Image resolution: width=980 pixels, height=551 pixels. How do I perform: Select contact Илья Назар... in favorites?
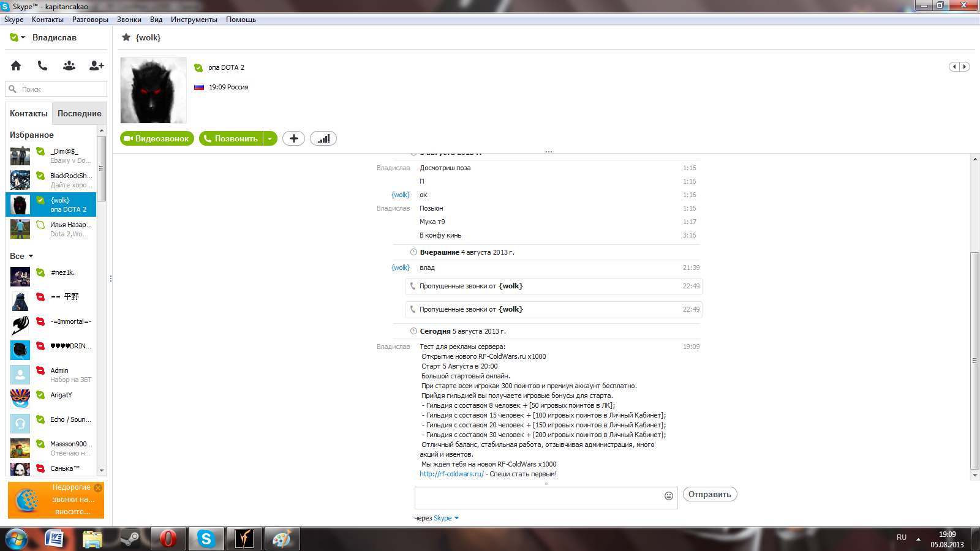coord(51,229)
